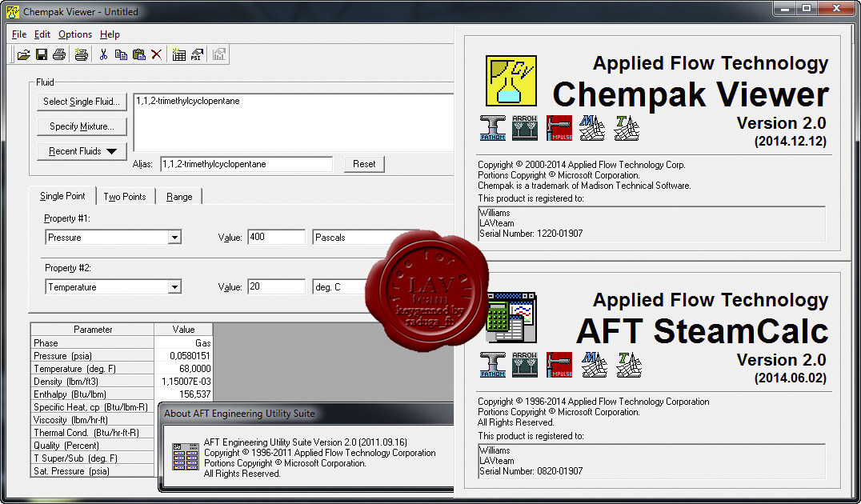Open the Property #2 Temperature dropdown

[x=174, y=286]
